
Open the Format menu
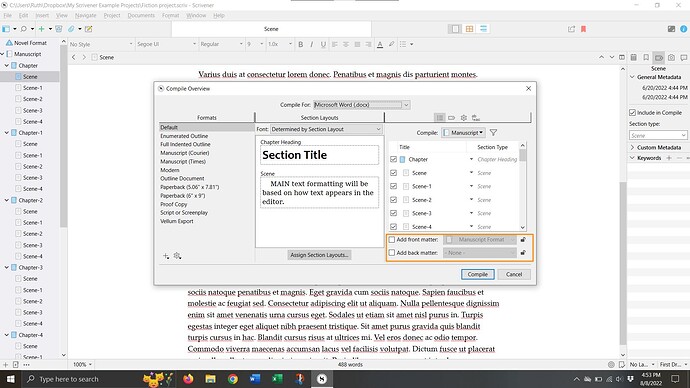170,15
